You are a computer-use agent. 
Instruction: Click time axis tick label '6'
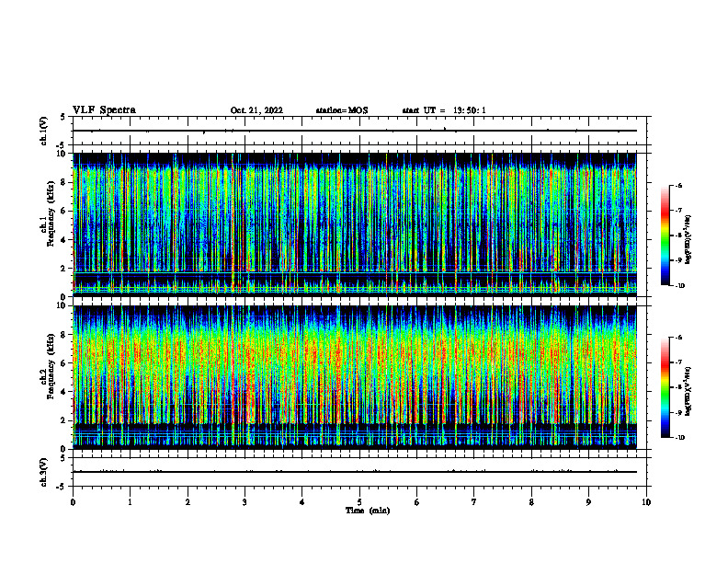tap(417, 502)
